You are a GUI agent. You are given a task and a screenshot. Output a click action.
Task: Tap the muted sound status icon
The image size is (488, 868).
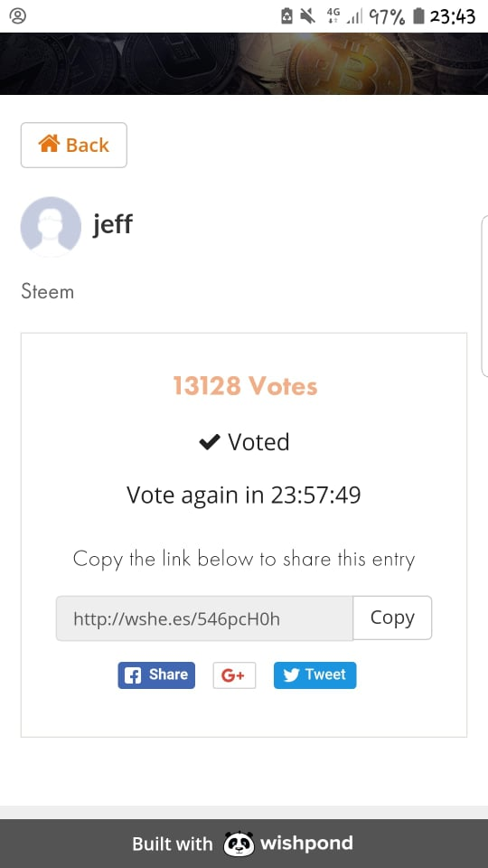click(x=307, y=16)
